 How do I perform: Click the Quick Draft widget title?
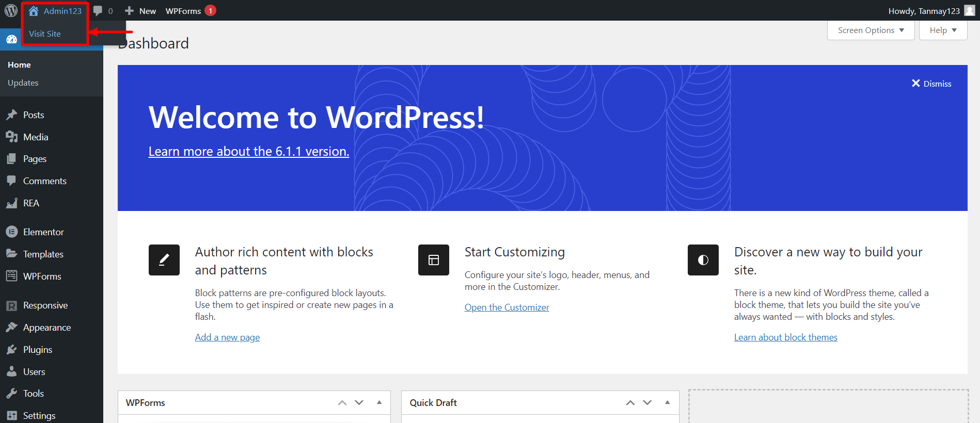pos(433,402)
